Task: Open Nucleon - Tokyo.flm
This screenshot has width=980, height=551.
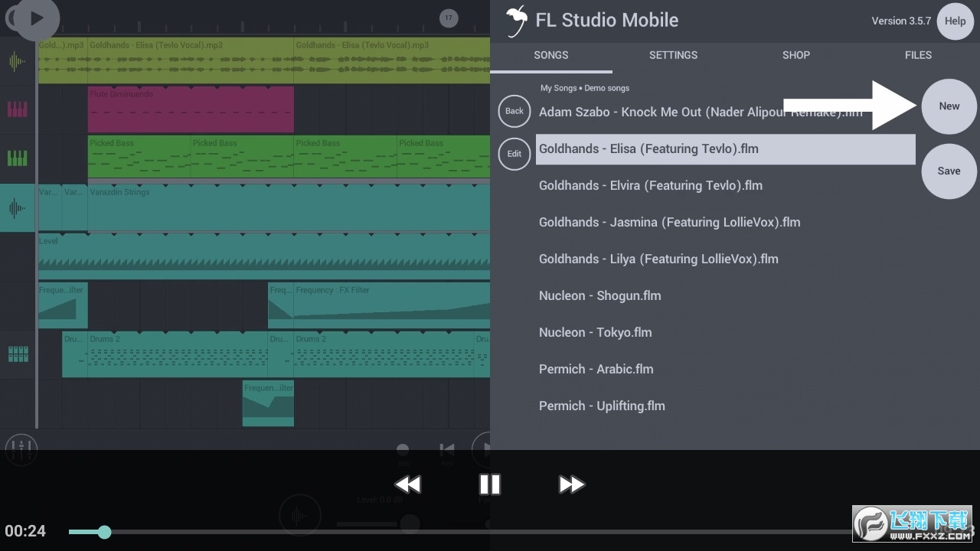Action: [595, 332]
